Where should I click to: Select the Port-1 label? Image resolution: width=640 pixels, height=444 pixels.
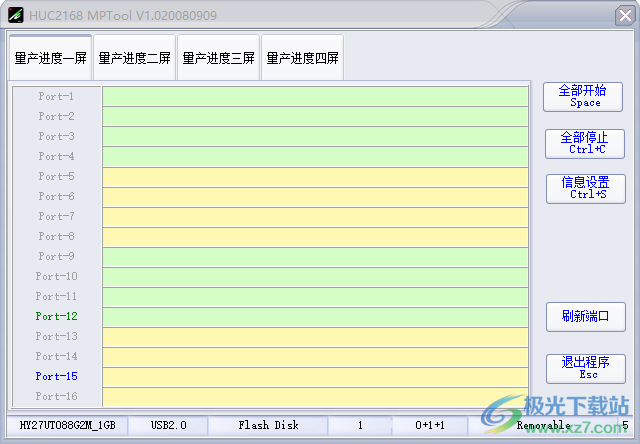[x=56, y=96]
